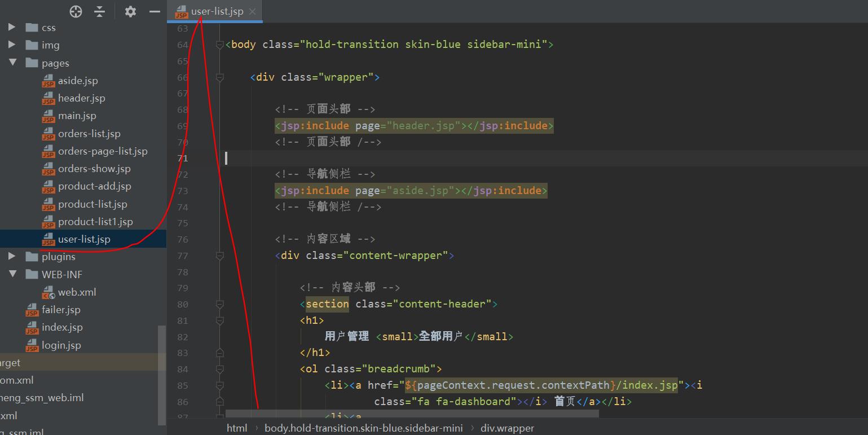Select login.jsp in the tree
Screen dimensions: 868x435
(61, 345)
